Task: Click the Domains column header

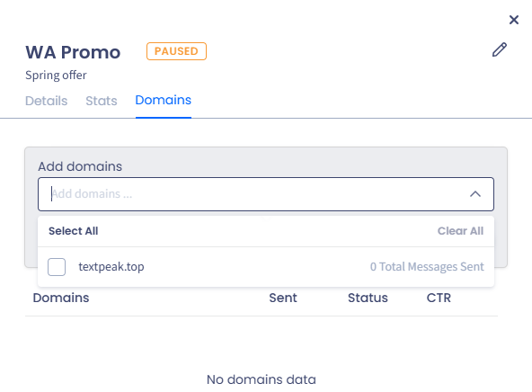Action: 61,298
